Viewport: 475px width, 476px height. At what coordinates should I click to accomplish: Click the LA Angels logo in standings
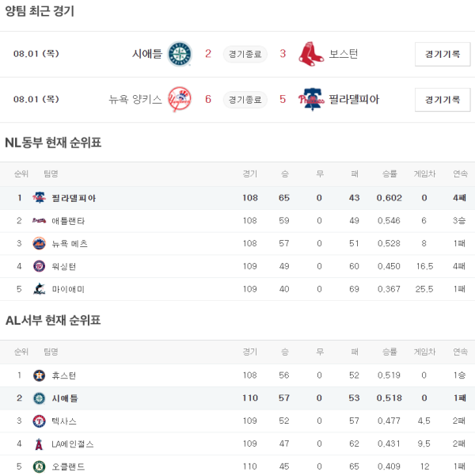coord(39,444)
